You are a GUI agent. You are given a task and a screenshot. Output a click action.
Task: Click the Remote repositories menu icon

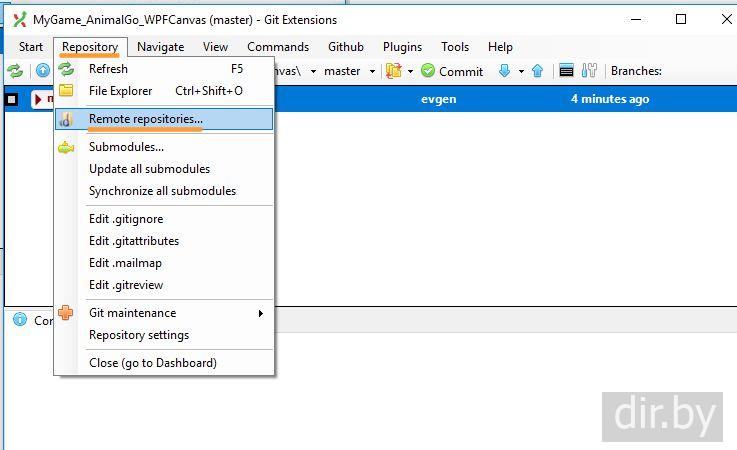coord(66,119)
